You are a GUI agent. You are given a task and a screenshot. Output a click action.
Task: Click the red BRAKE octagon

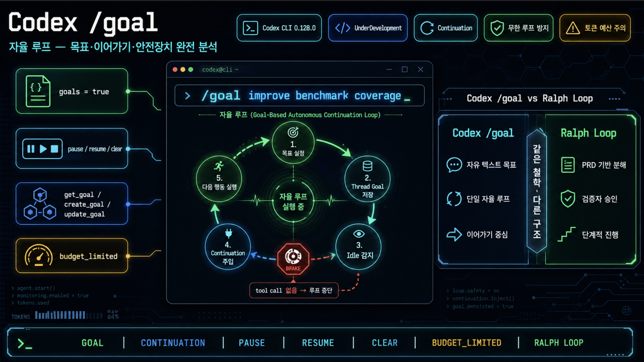tap(293, 259)
